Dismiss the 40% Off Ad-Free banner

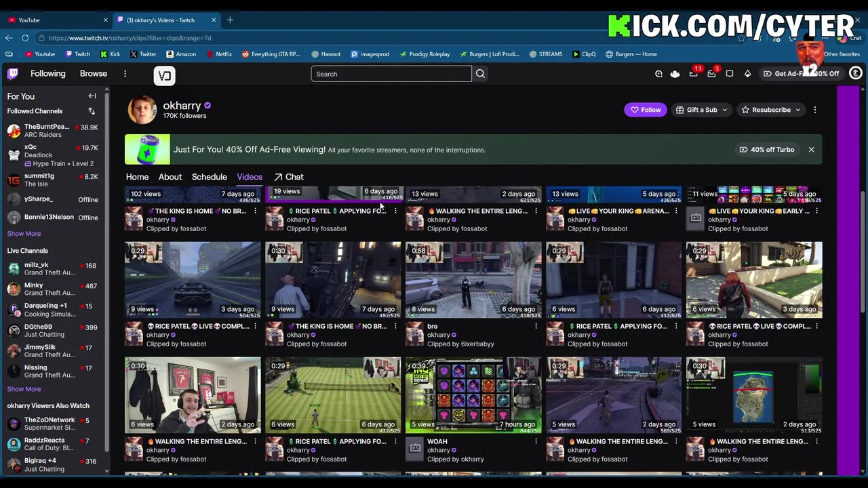[x=811, y=150]
